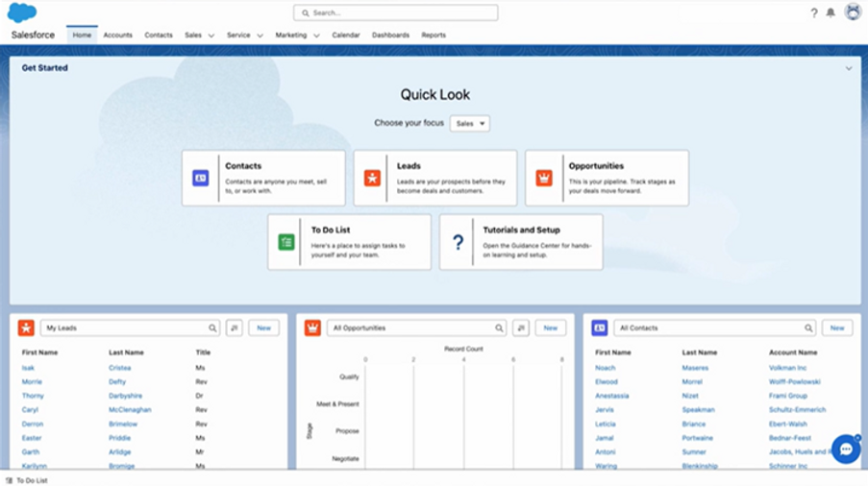Open lead last name McClenaghan
The image size is (868, 486).
pos(130,410)
